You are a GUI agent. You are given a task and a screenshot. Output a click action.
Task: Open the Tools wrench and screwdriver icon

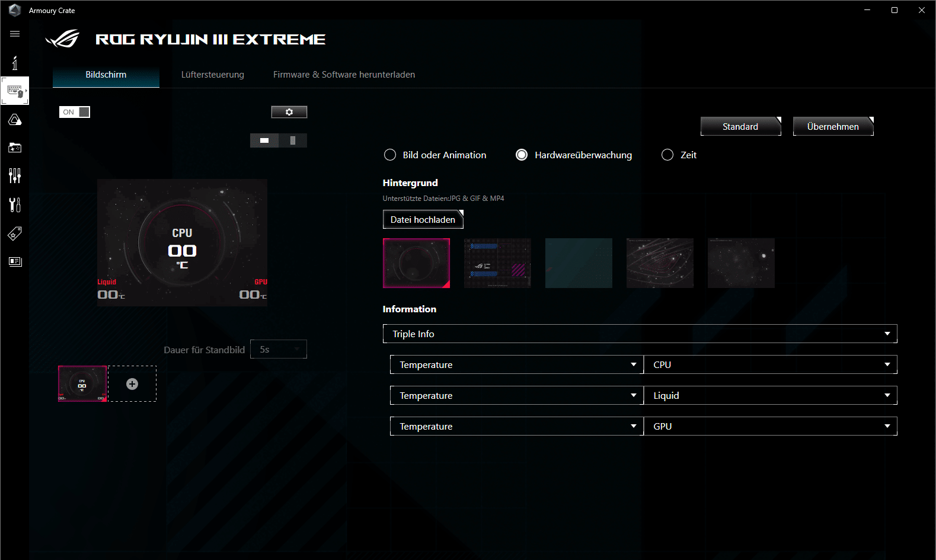tap(15, 204)
